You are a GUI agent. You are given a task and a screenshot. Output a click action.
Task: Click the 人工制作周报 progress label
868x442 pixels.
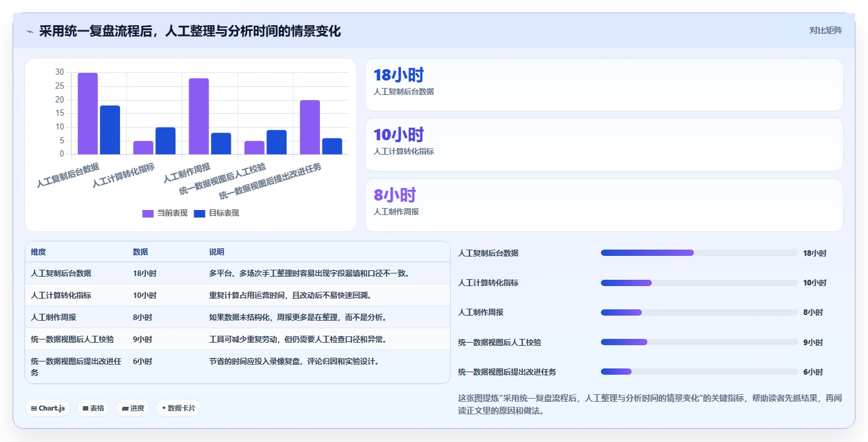pyautogui.click(x=481, y=312)
